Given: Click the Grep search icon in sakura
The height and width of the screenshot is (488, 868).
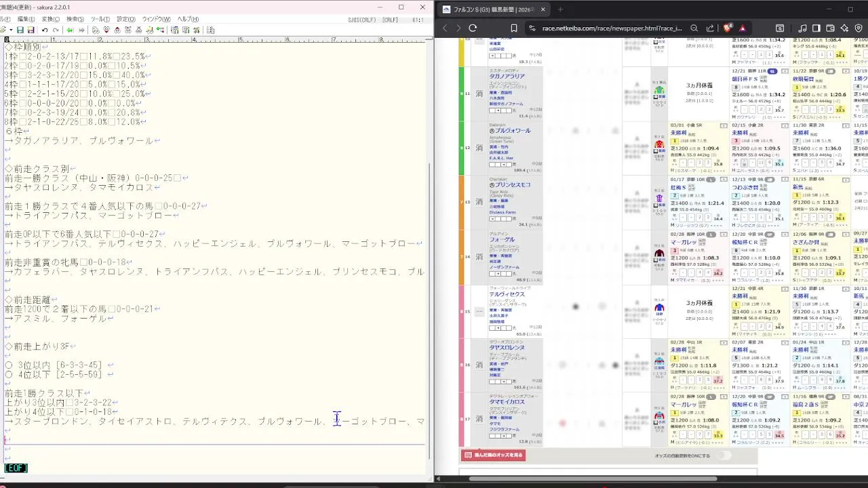Looking at the screenshot, I should tap(150, 30).
